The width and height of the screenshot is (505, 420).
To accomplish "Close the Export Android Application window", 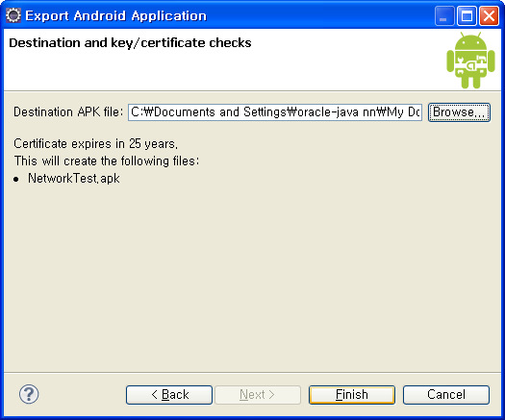I will 489,15.
